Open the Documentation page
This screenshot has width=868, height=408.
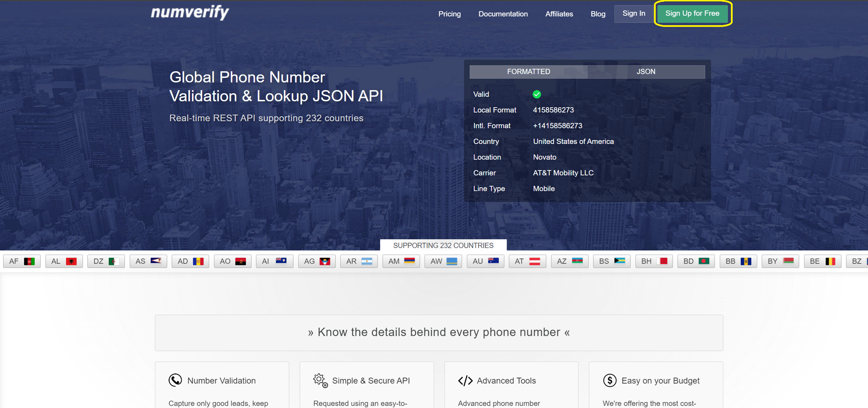coord(503,14)
